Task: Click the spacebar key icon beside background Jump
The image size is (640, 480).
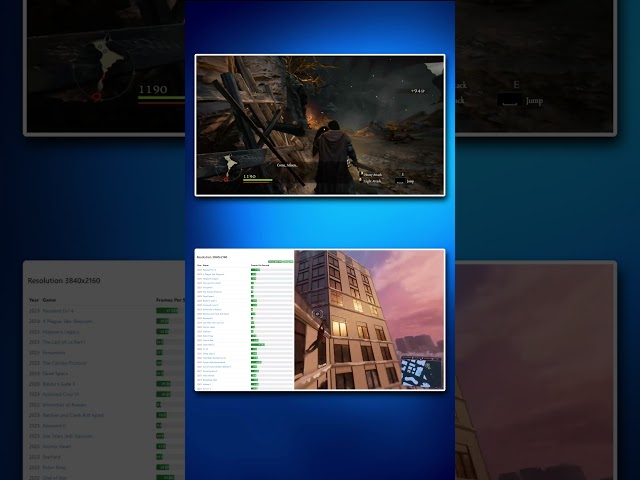Action: click(x=510, y=100)
